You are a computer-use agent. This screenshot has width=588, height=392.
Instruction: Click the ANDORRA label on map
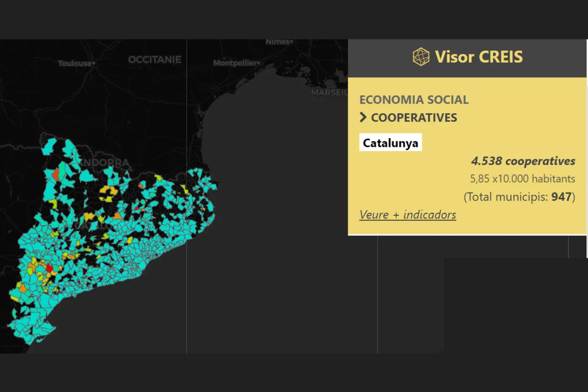[x=103, y=162]
